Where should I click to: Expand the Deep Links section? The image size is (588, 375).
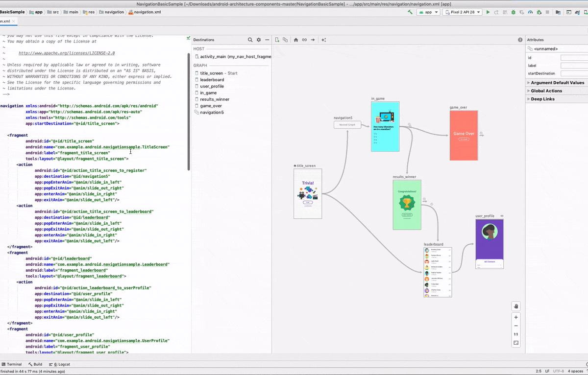click(x=543, y=99)
